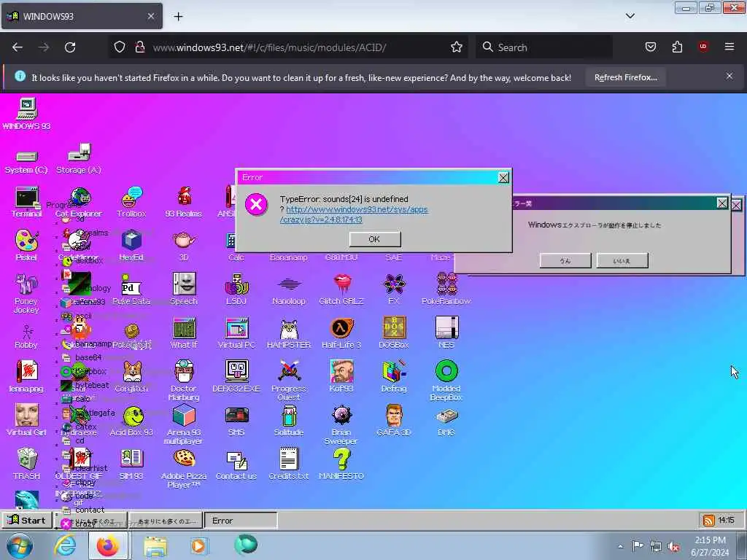Open the TRASH recycle bin icon

click(27, 459)
